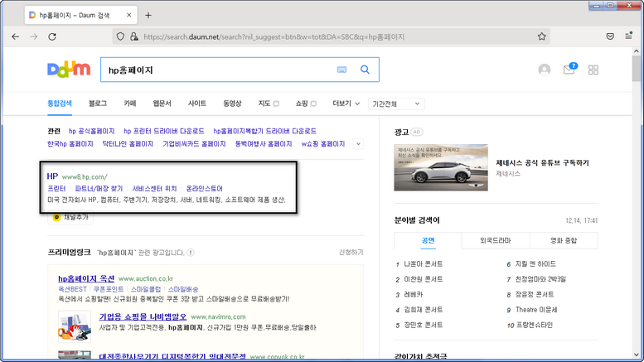Expand the related searches chevron

(358, 144)
